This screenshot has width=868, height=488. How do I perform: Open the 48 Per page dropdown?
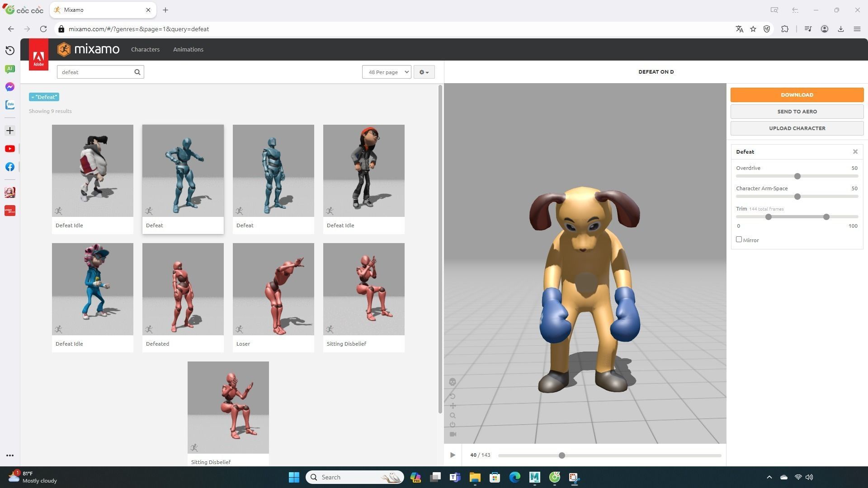coord(387,72)
